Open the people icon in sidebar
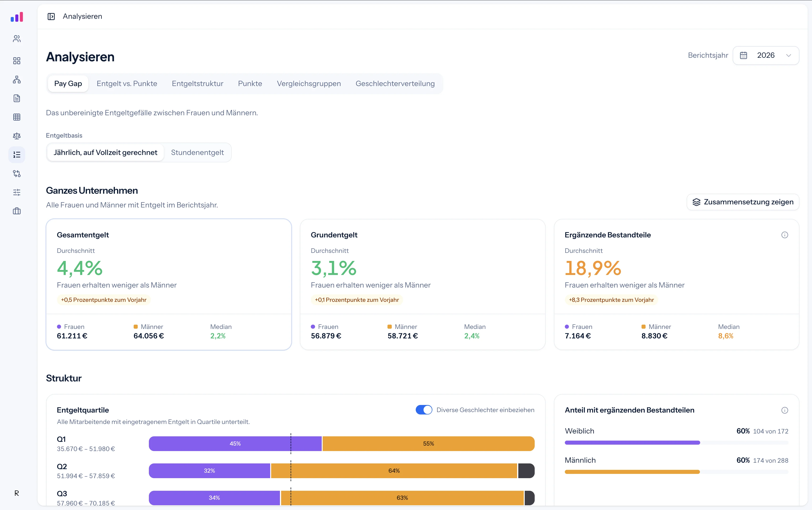This screenshot has width=812, height=510. point(17,39)
